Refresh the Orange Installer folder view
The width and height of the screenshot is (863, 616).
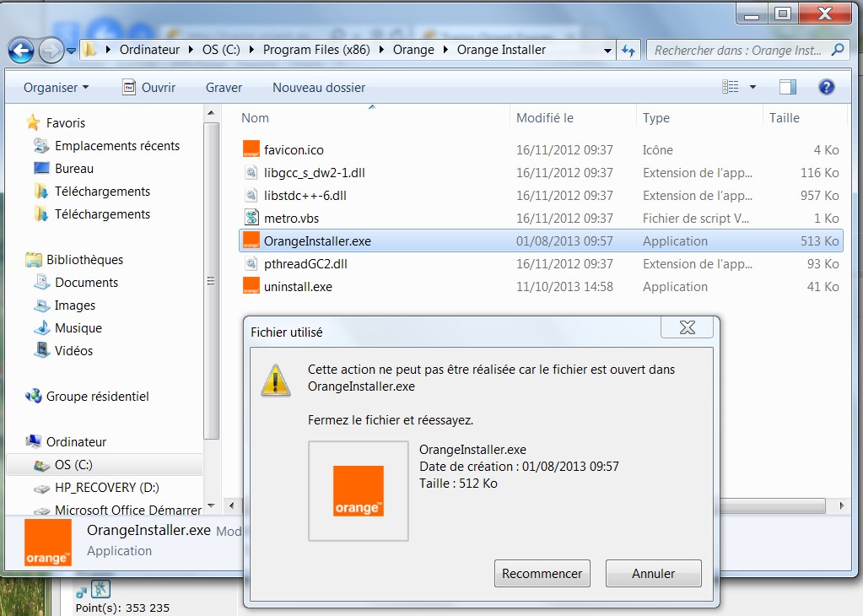click(628, 51)
